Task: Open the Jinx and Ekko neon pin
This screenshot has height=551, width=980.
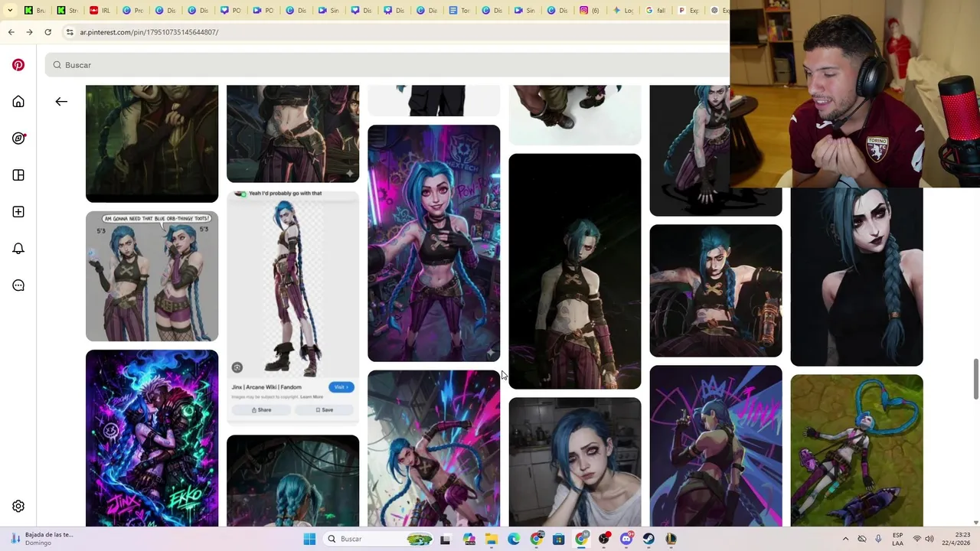Action: pyautogui.click(x=152, y=439)
